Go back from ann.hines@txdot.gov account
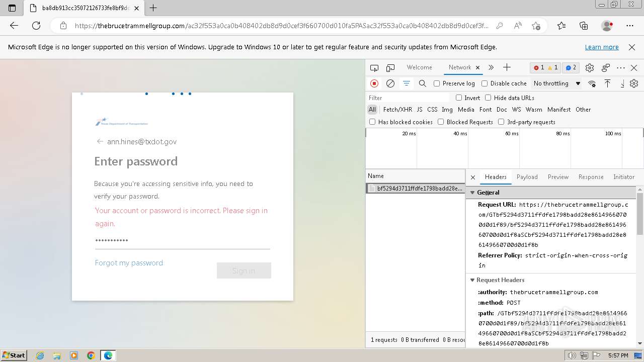 click(x=100, y=142)
